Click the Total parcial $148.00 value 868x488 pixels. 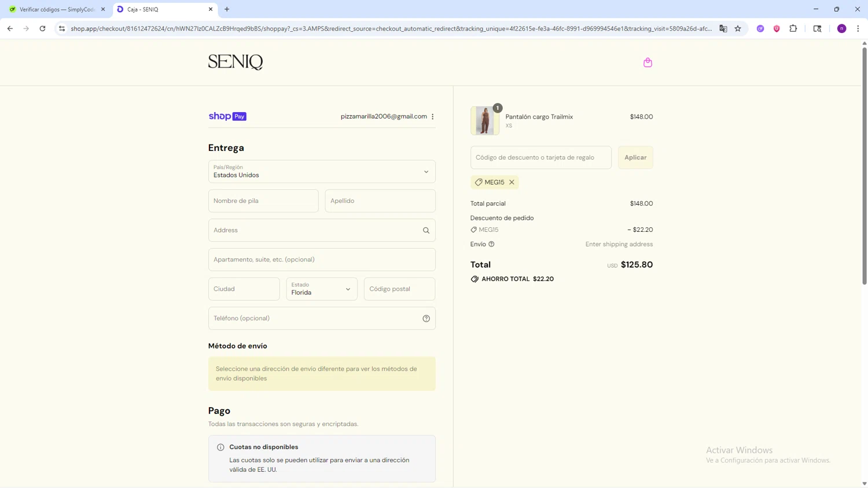coord(641,204)
